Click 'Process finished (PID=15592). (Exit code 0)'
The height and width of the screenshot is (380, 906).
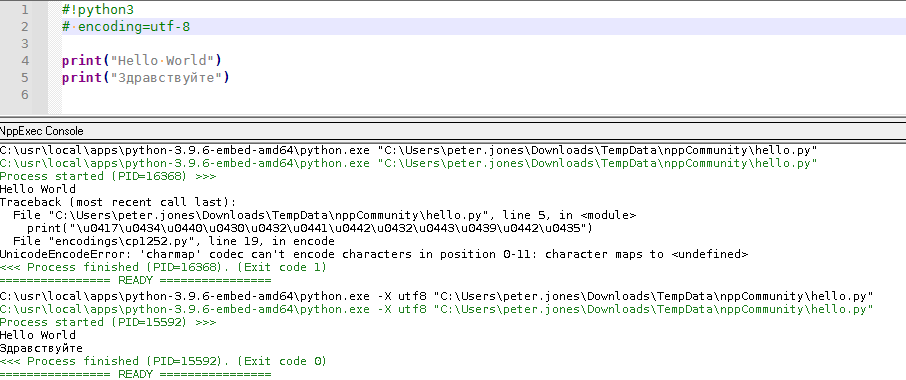tap(164, 362)
